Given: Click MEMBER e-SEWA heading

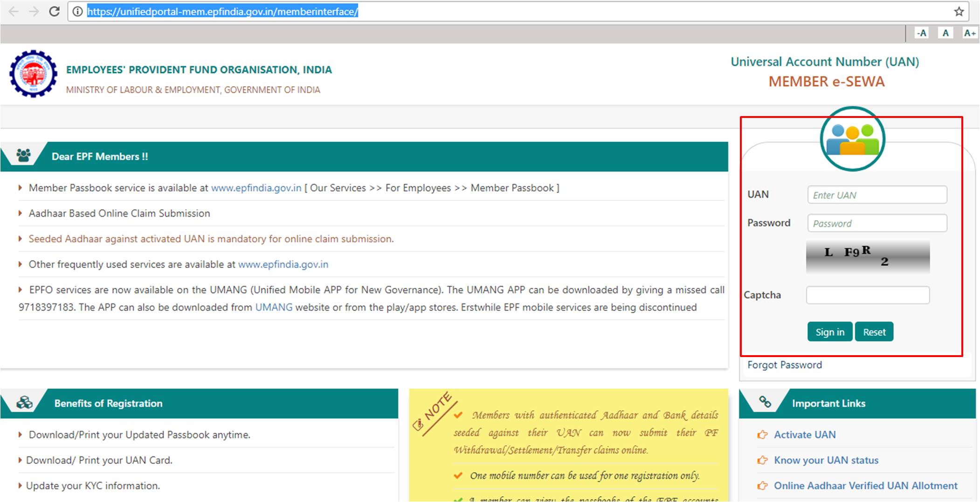Looking at the screenshot, I should click(x=826, y=82).
